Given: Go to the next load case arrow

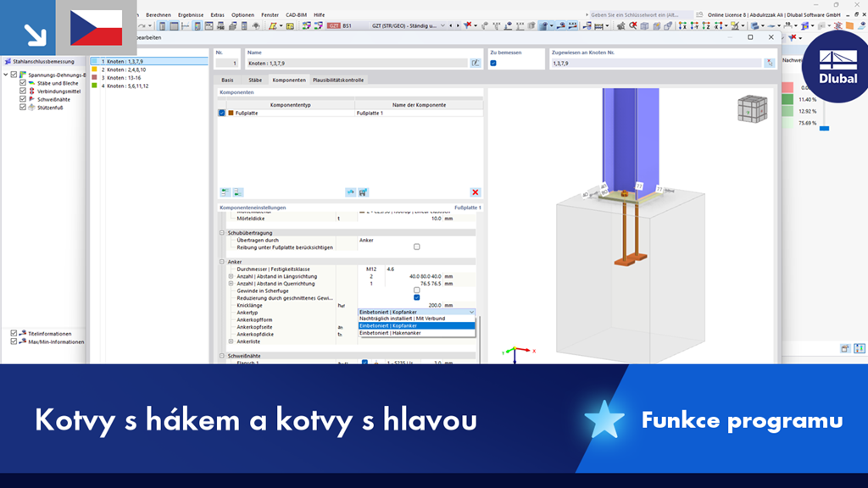Looking at the screenshot, I should pos(457,25).
